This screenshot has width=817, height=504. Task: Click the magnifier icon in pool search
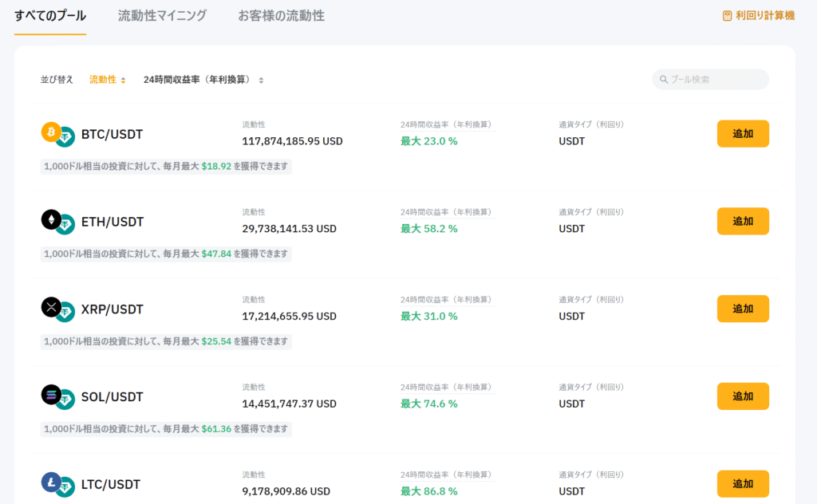click(664, 79)
